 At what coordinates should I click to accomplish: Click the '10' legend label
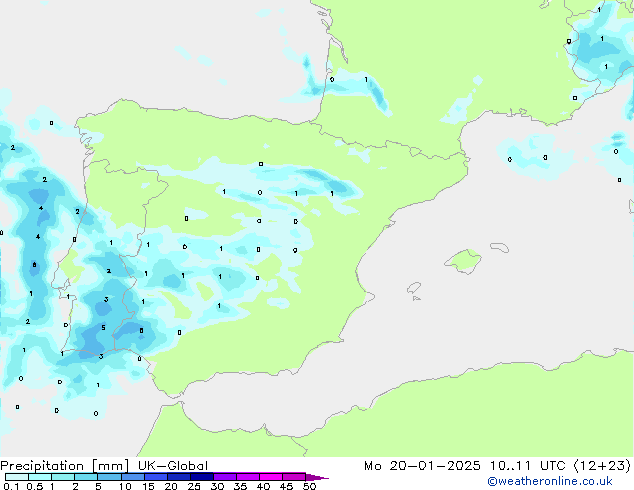(x=125, y=486)
